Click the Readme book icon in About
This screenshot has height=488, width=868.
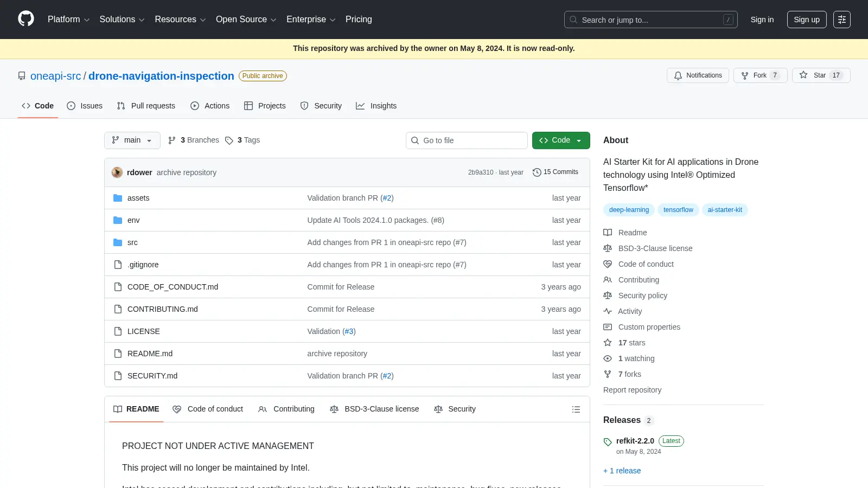[608, 233]
